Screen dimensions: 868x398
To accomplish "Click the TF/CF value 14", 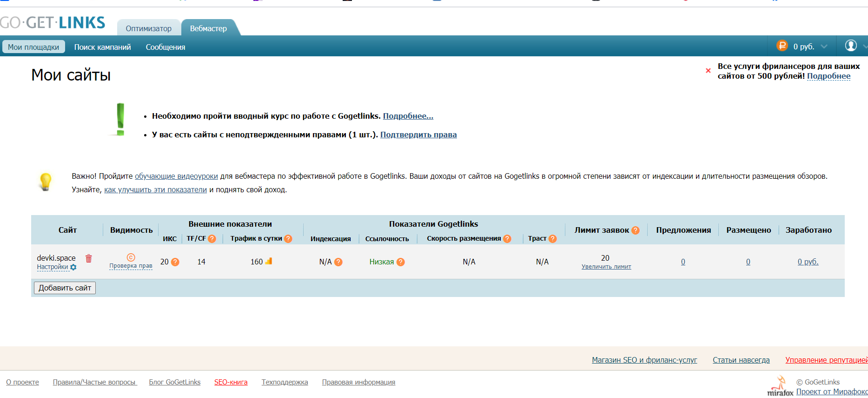I will click(x=201, y=262).
